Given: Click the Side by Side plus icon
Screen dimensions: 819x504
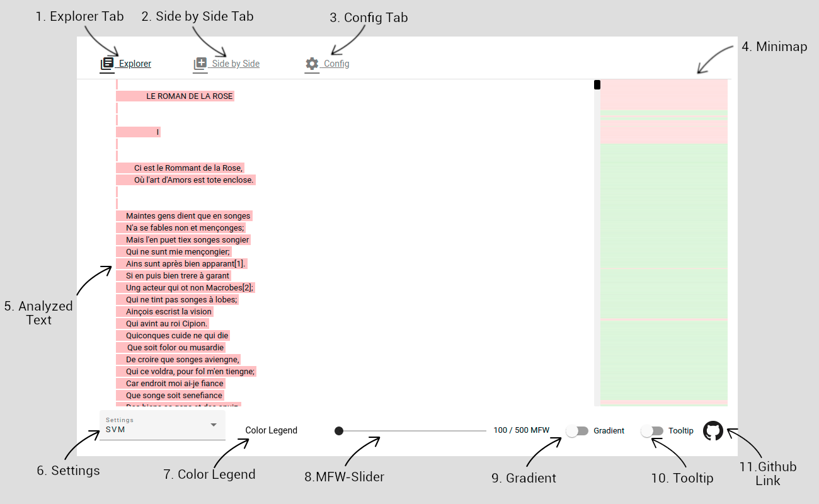Looking at the screenshot, I should point(200,64).
